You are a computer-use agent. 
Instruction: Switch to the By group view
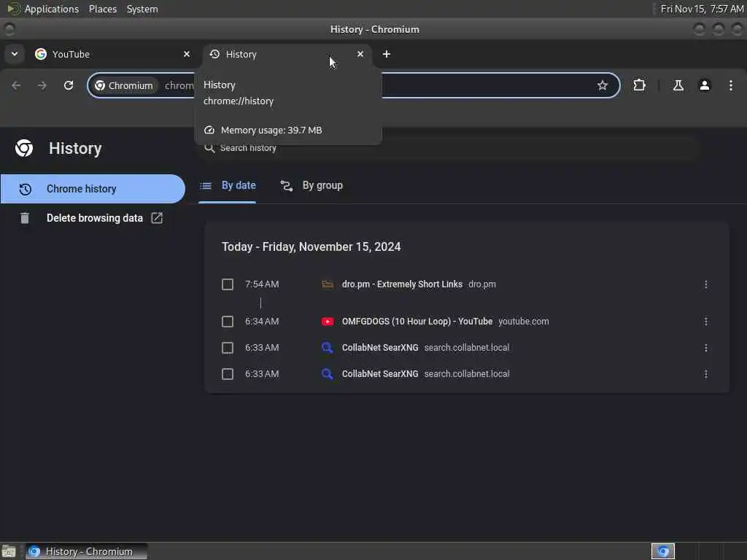pyautogui.click(x=311, y=185)
